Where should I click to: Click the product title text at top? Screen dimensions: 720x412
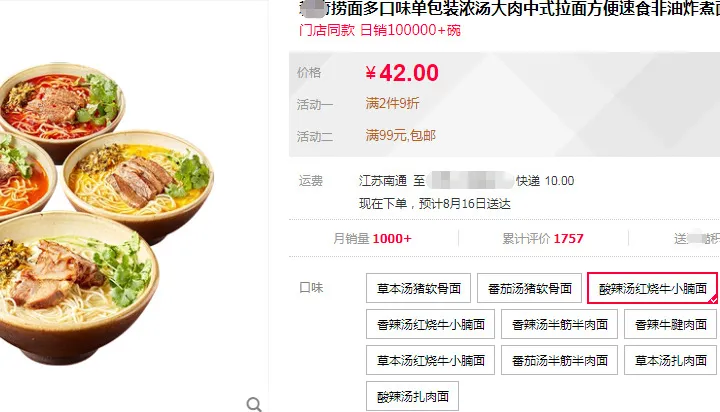click(509, 8)
